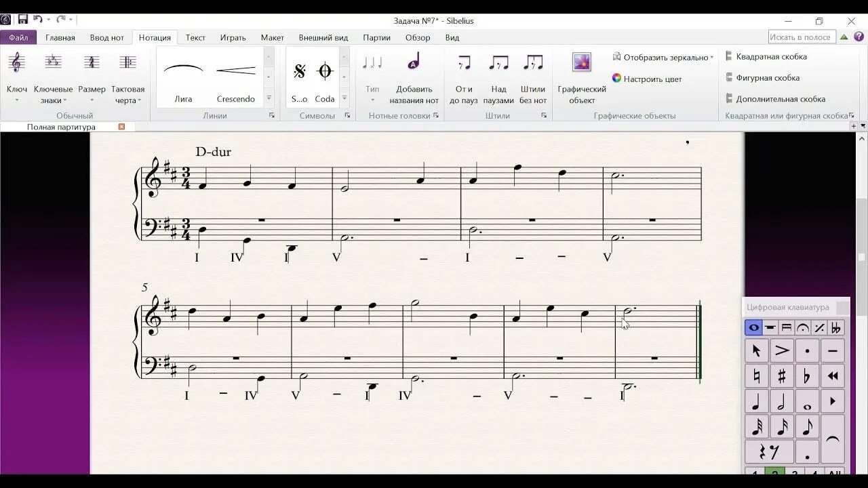Image resolution: width=868 pixels, height=488 pixels.
Task: Switch to the Обзор tab
Action: (x=418, y=37)
